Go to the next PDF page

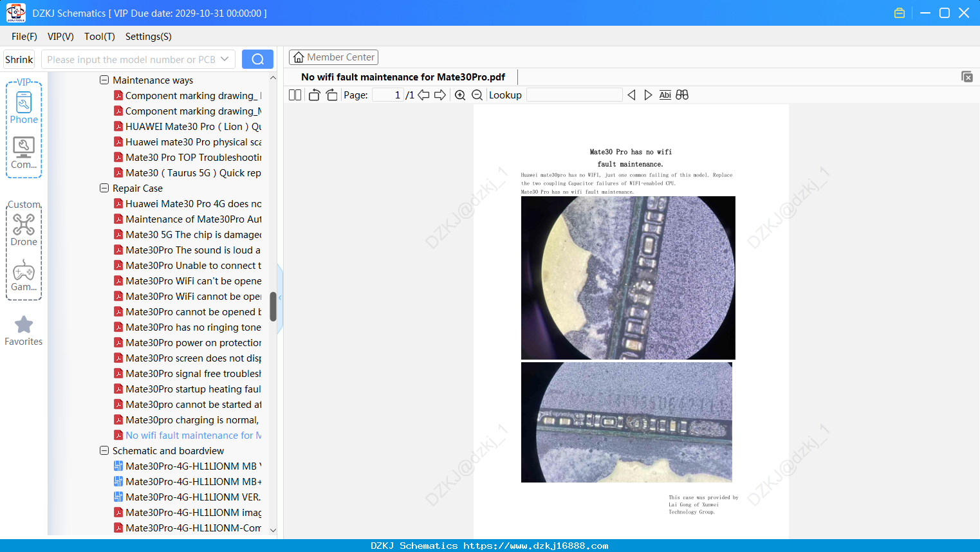(x=440, y=95)
